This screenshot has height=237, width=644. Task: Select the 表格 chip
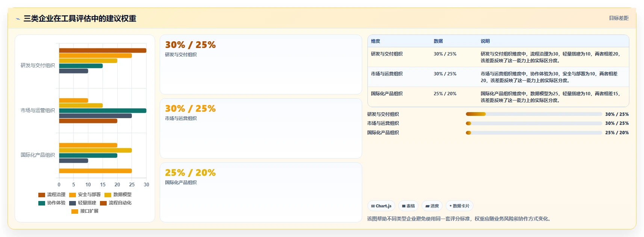[408, 206]
